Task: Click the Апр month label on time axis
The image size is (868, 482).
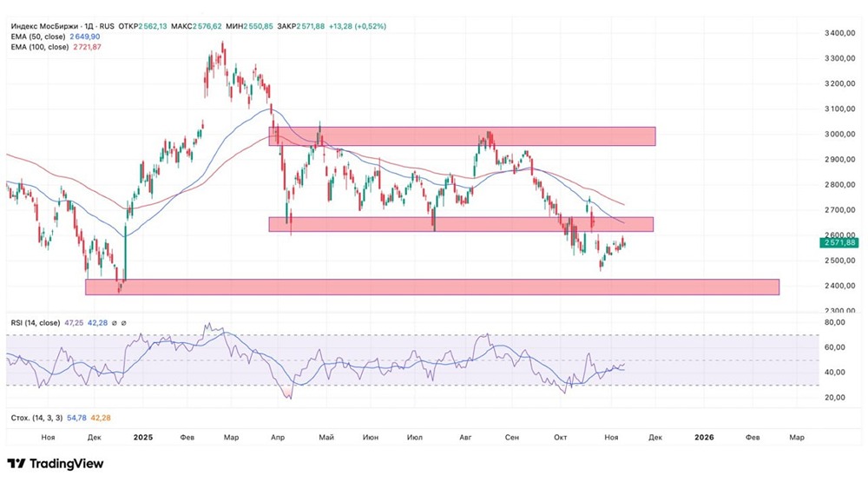Action: click(278, 437)
